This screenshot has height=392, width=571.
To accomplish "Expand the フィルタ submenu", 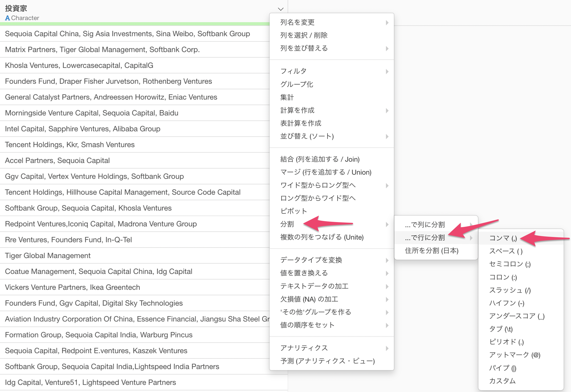I will click(x=332, y=71).
